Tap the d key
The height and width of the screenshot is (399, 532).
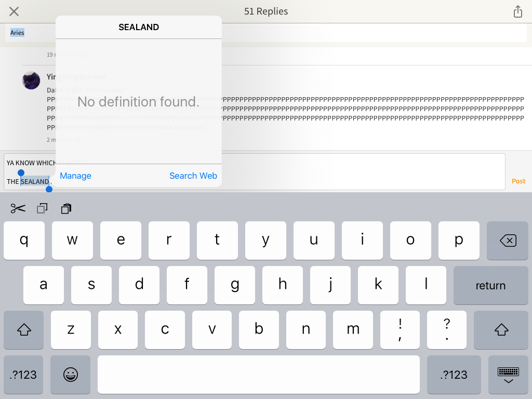coord(139,285)
